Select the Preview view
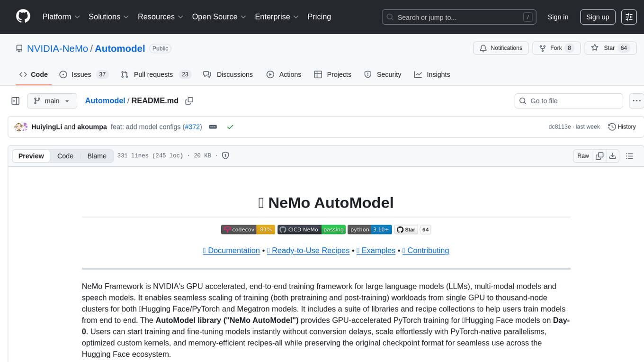Image resolution: width=644 pixels, height=362 pixels. point(31,156)
